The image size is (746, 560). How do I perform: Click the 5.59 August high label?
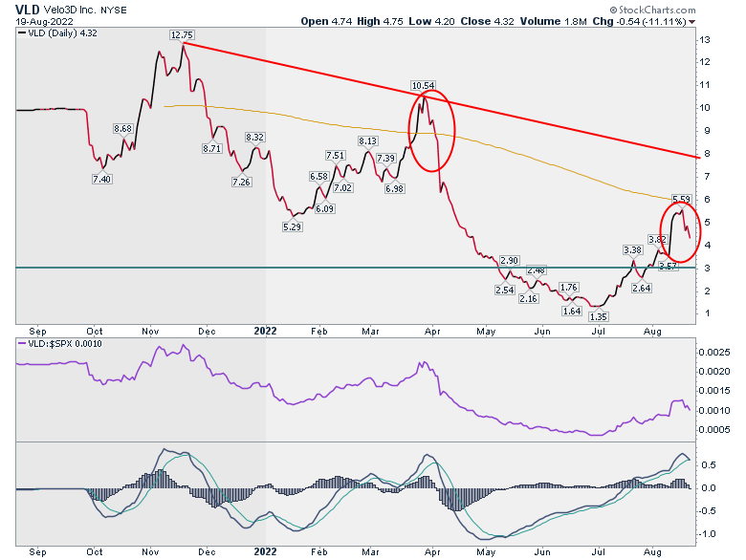[x=681, y=199]
